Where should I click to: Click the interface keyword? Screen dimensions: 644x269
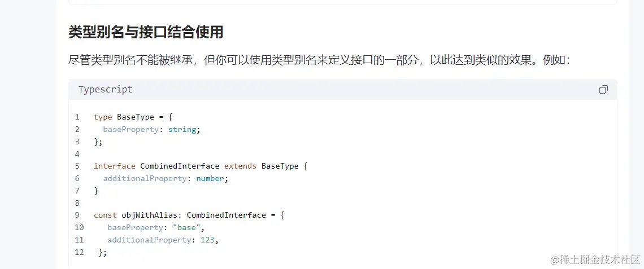pos(114,166)
